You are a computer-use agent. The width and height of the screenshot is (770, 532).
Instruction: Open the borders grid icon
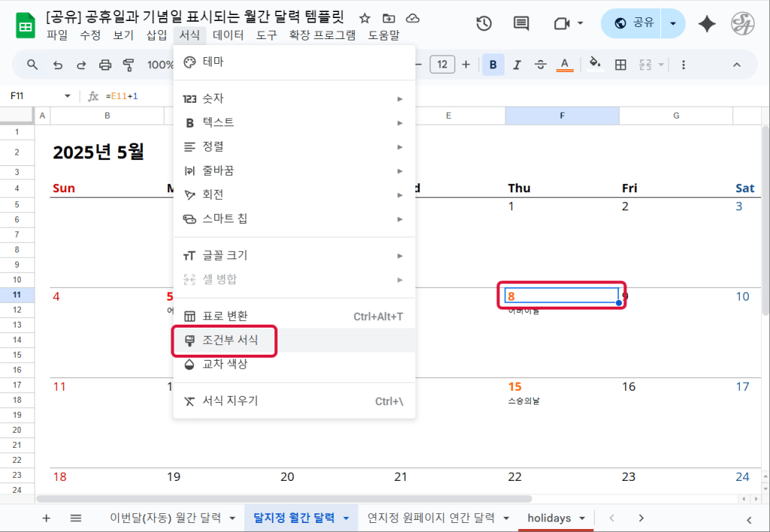pyautogui.click(x=620, y=65)
